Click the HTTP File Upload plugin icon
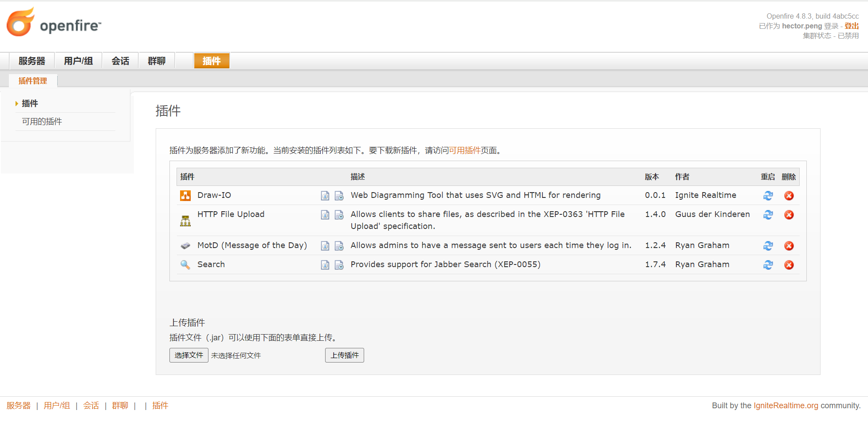Image resolution: width=868 pixels, height=422 pixels. point(185,221)
